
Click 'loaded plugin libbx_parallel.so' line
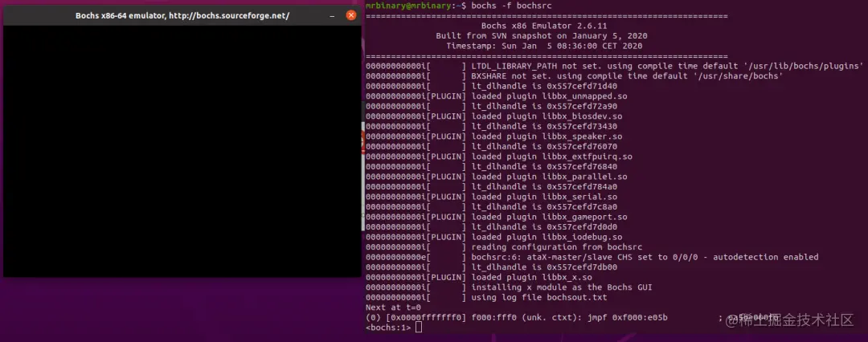[497, 177]
